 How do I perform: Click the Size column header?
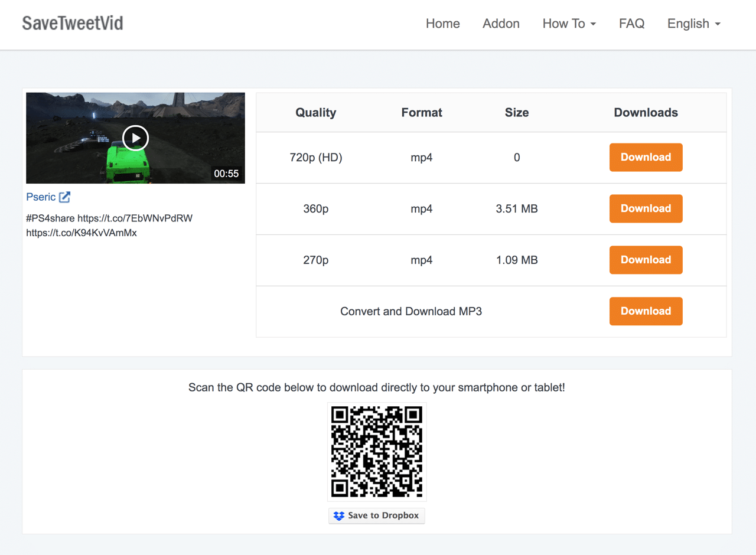(517, 113)
